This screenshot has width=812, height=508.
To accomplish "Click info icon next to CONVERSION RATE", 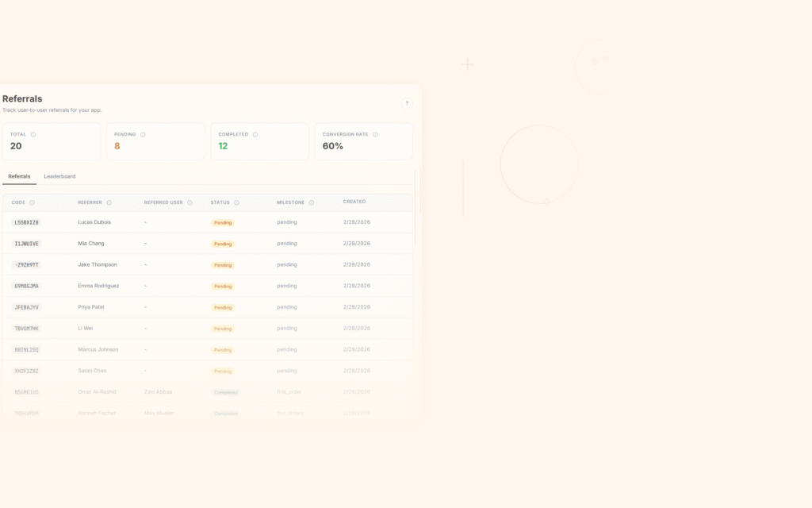I will point(375,135).
